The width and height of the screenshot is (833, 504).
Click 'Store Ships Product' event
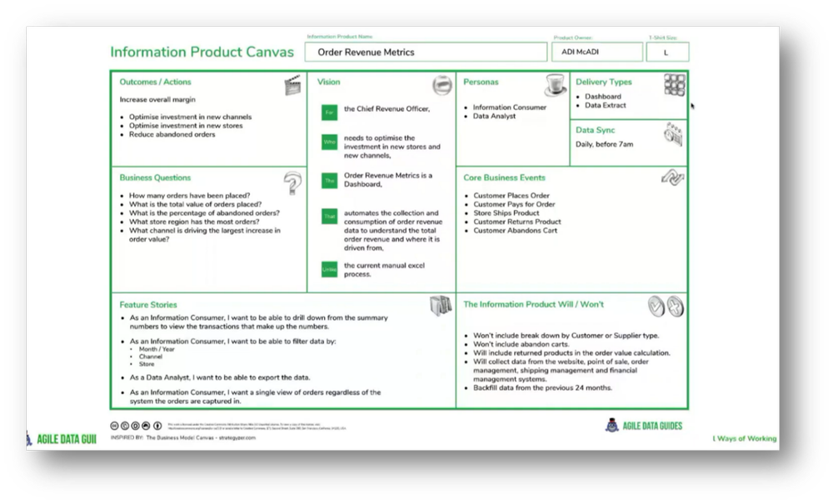506,213
